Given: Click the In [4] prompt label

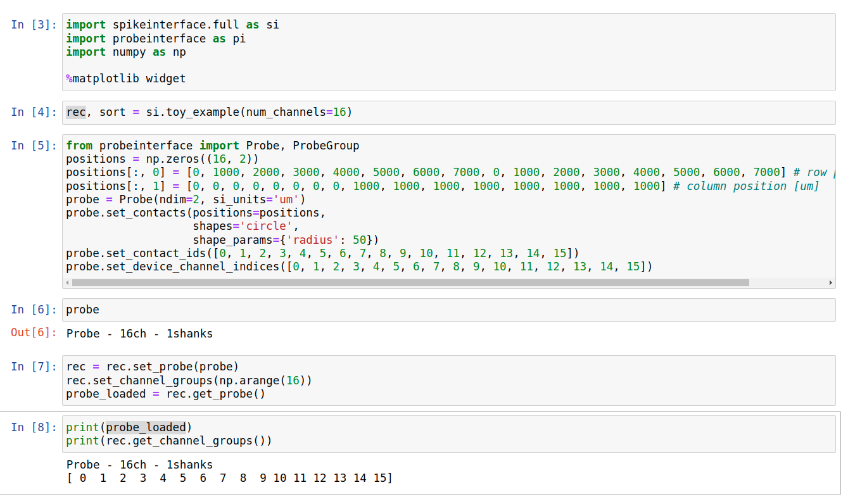Looking at the screenshot, I should [34, 112].
